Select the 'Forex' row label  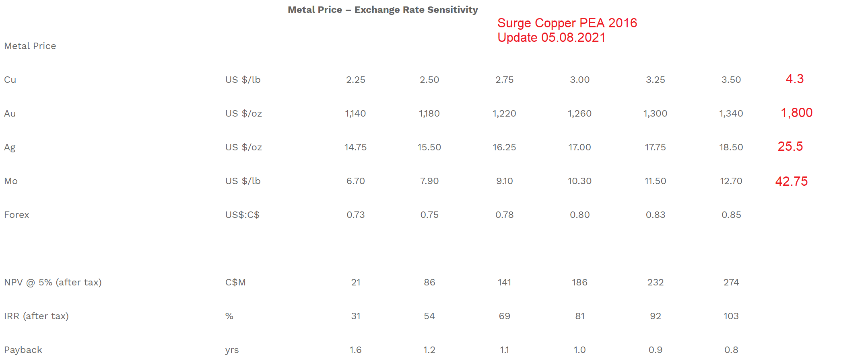[16, 215]
